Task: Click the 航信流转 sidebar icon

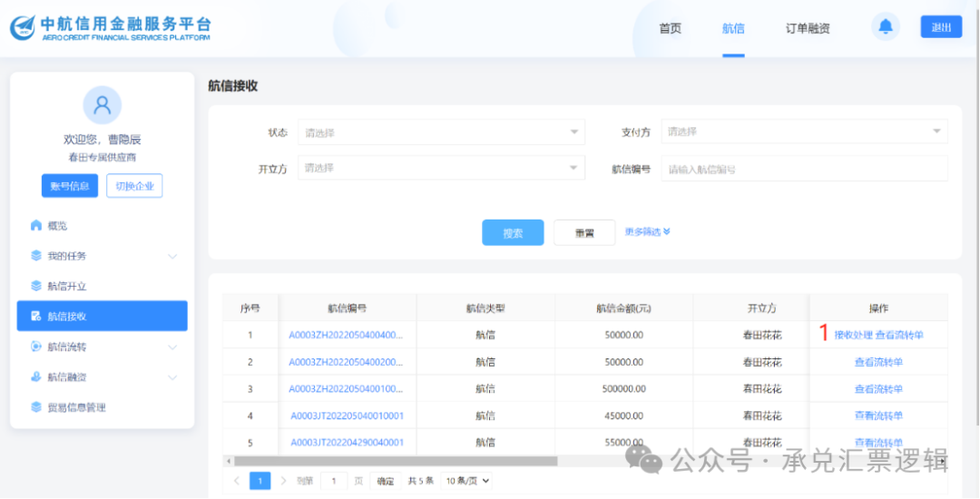Action: coord(35,347)
